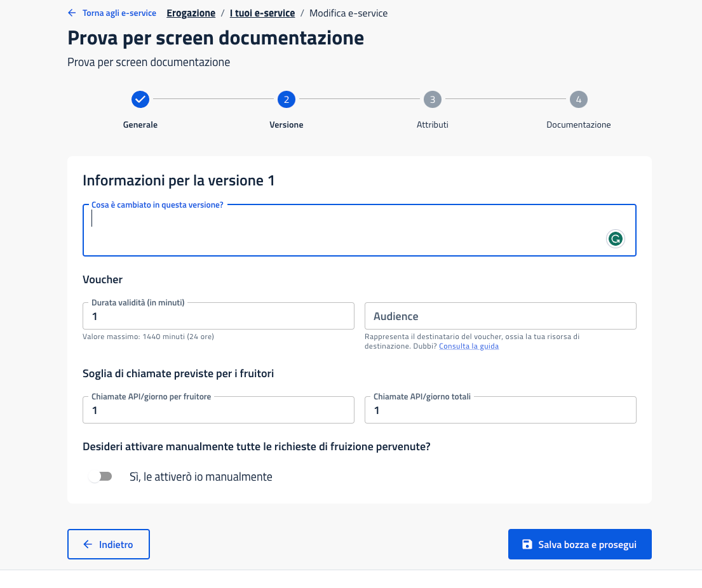Click the save icon in Salva bozza button
Image resolution: width=702 pixels, height=588 pixels.
(527, 544)
